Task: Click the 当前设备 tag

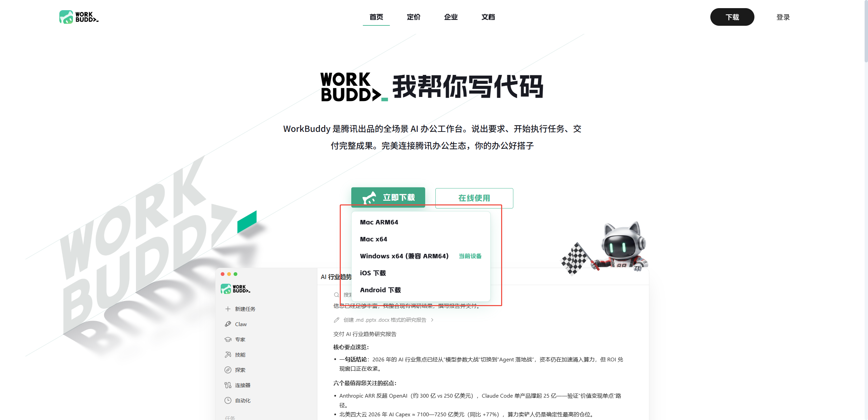Action: click(470, 256)
